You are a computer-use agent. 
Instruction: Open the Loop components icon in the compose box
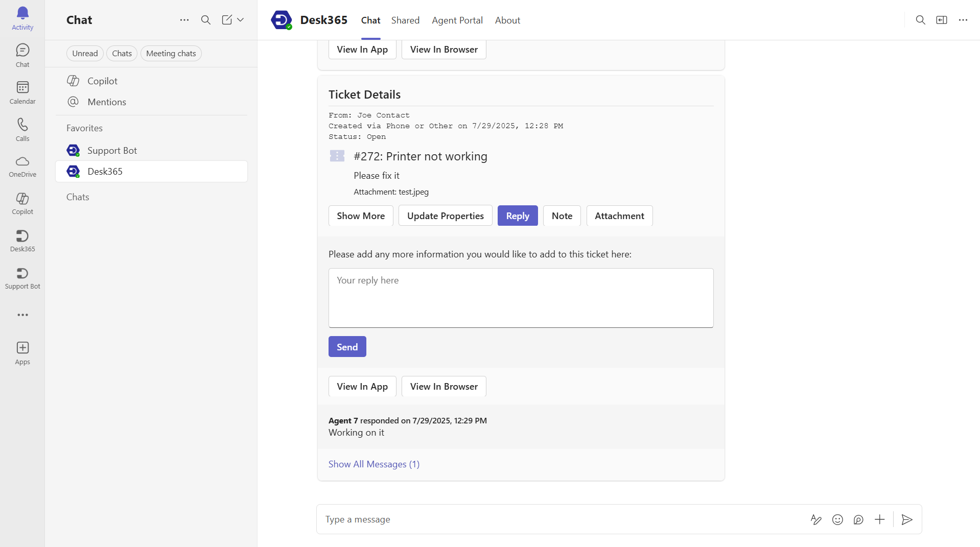click(858, 519)
